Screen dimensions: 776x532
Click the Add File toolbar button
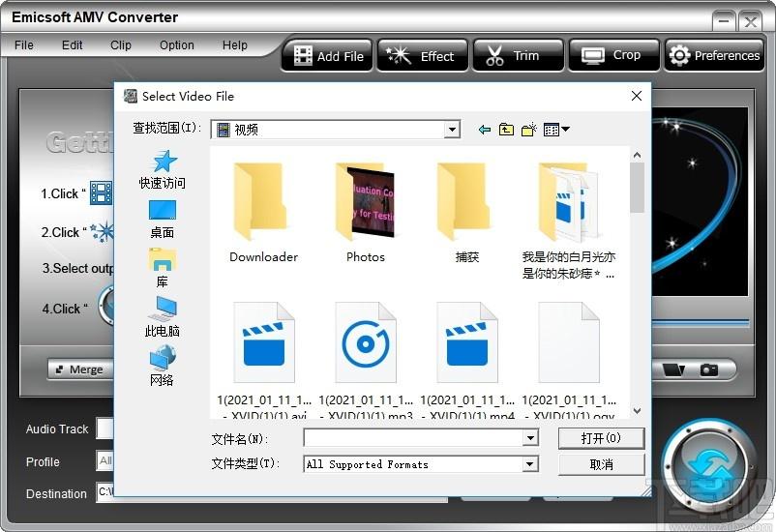click(327, 56)
